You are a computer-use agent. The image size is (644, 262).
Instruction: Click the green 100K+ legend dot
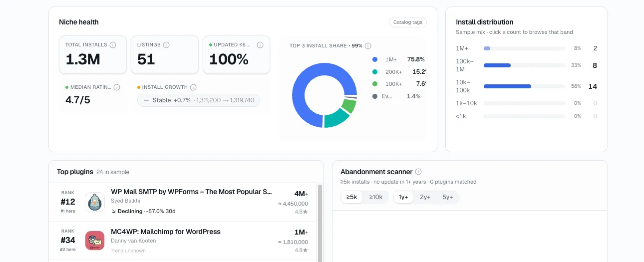coord(375,84)
